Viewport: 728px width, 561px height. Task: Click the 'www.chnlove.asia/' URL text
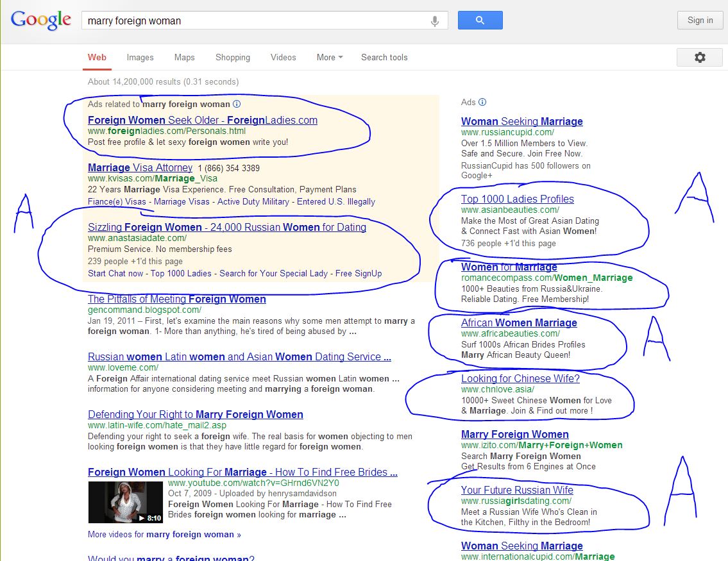coord(498,389)
